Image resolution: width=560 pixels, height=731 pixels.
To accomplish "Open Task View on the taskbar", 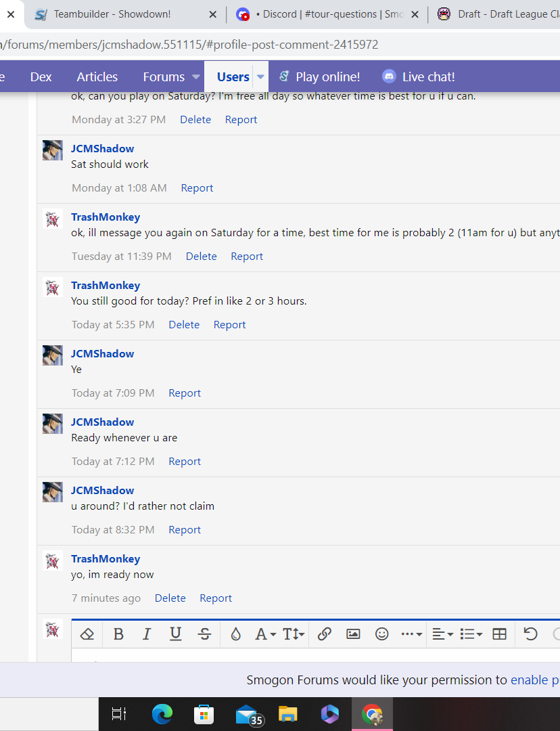I will (119, 714).
